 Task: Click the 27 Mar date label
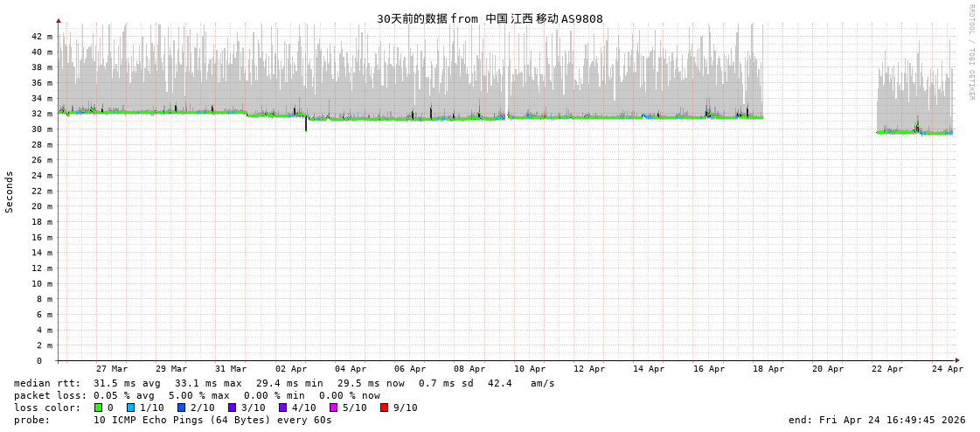(112, 369)
